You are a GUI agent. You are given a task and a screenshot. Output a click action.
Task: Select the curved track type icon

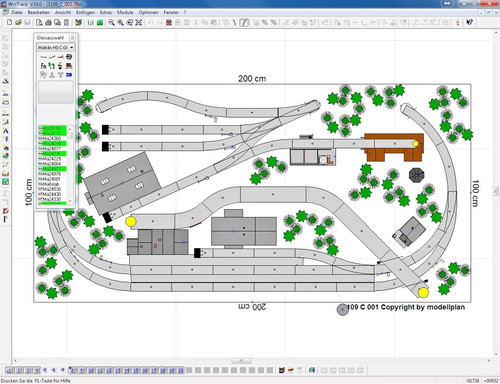click(52, 57)
